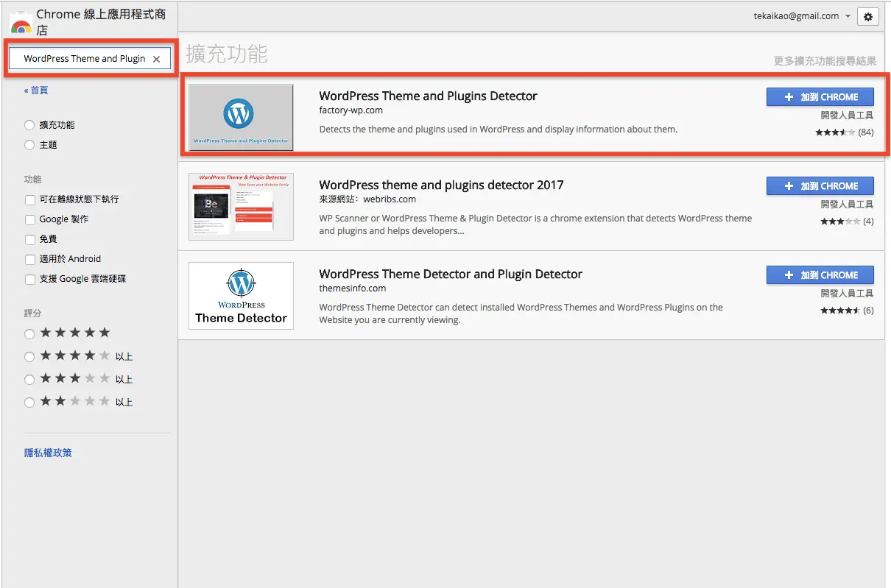Check the Google 製作 filter

(30, 219)
